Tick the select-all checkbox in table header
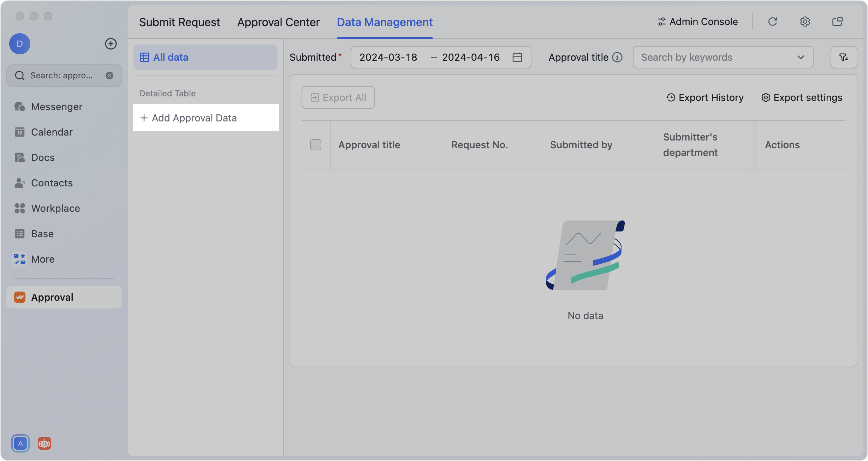The height and width of the screenshot is (461, 868). click(316, 145)
